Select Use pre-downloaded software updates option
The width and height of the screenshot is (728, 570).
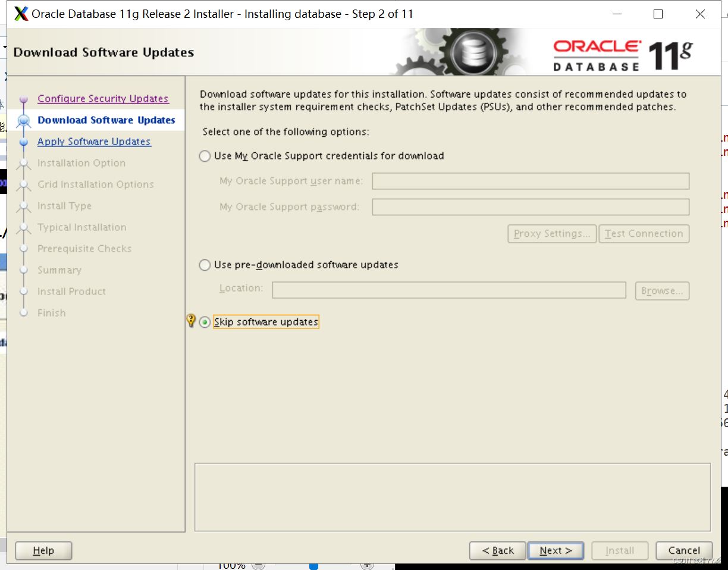[x=205, y=265]
